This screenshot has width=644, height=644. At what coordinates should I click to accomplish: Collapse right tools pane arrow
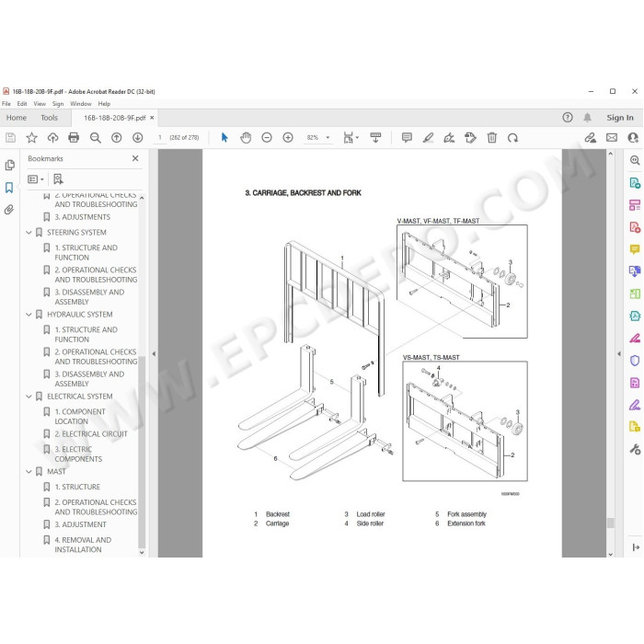[619, 353]
